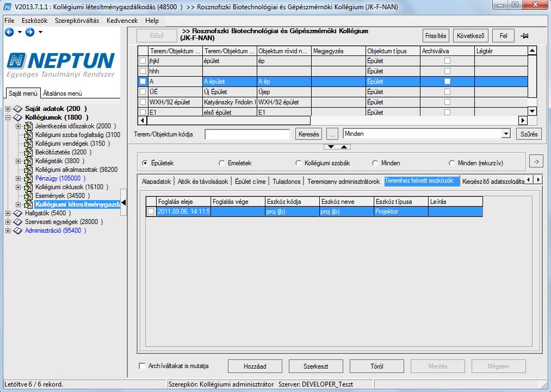Open the back arrow history dropdown

pos(20,32)
